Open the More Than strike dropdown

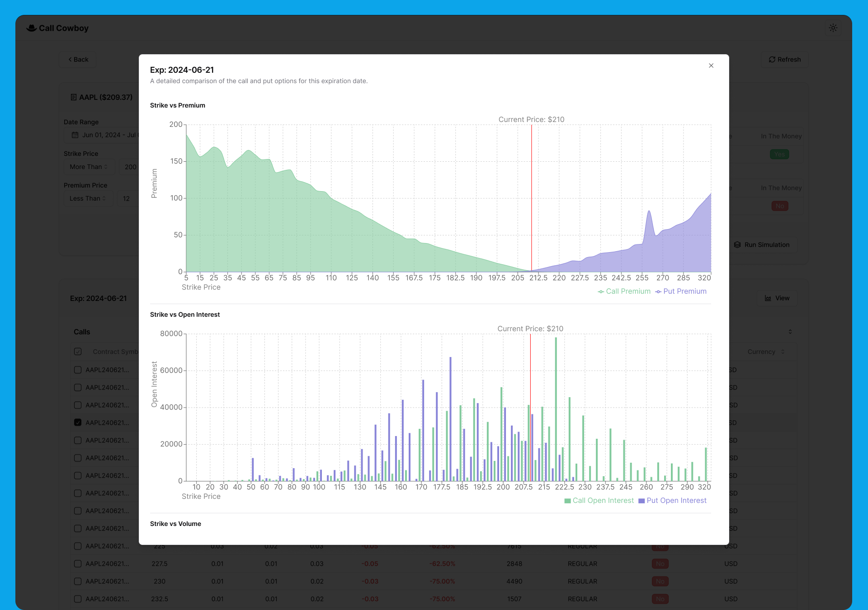[x=89, y=167]
